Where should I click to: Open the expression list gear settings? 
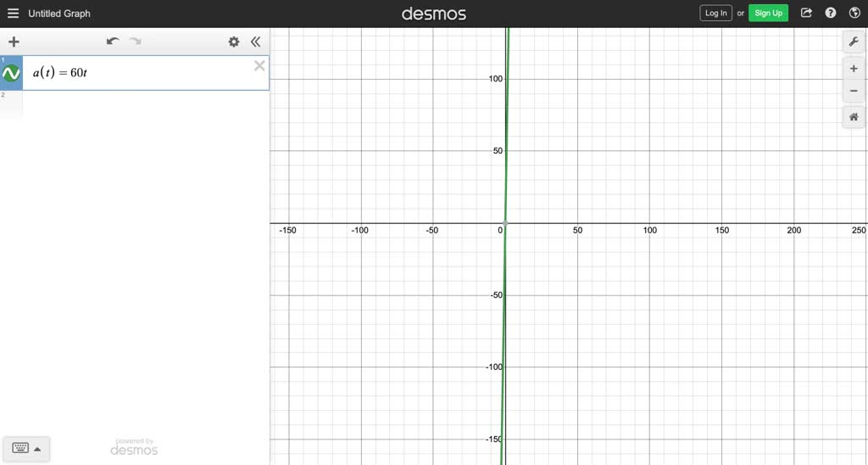(x=234, y=42)
